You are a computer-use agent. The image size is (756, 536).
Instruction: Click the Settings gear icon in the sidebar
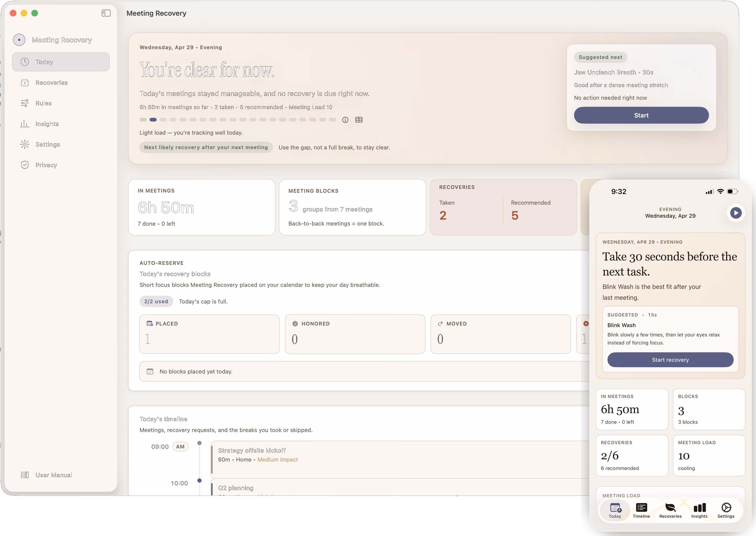(x=25, y=144)
